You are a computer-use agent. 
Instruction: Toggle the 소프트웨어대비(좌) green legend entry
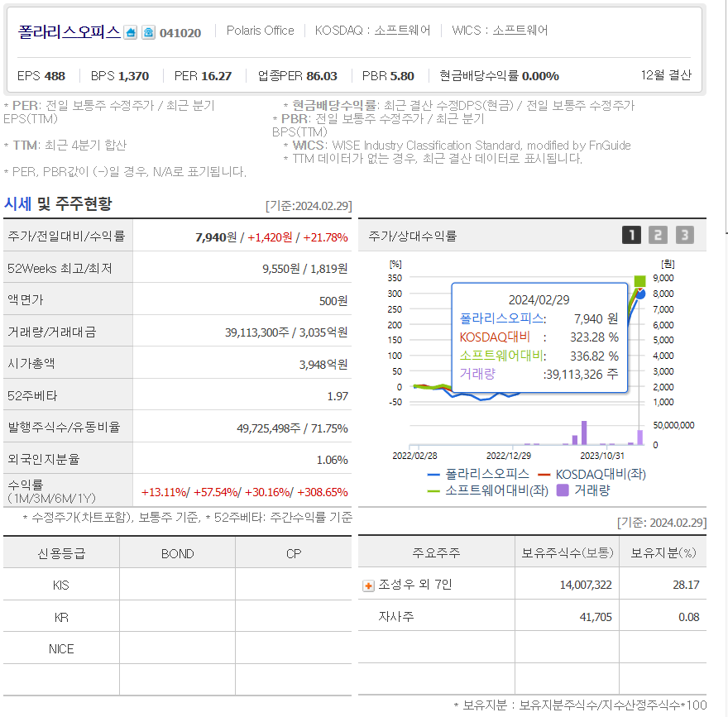pyautogui.click(x=488, y=490)
